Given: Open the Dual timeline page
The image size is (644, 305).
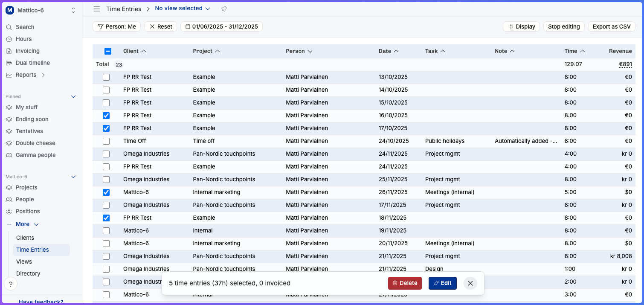Looking at the screenshot, I should (x=32, y=63).
